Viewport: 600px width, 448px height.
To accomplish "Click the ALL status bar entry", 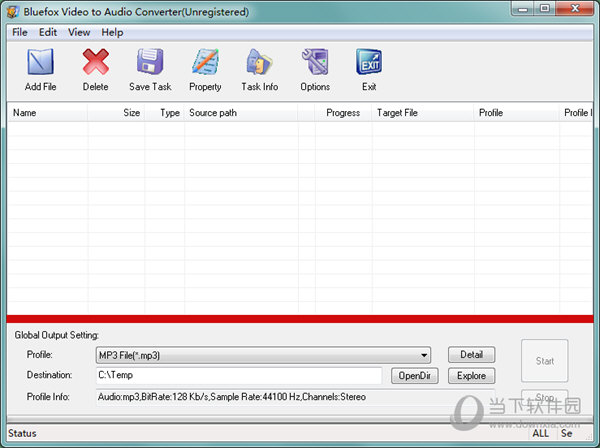I will pyautogui.click(x=540, y=433).
